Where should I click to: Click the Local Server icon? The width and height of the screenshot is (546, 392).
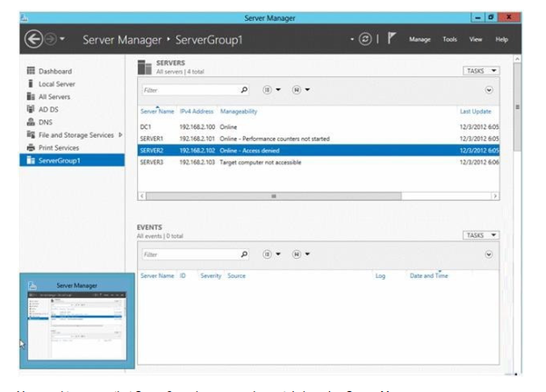pos(31,84)
